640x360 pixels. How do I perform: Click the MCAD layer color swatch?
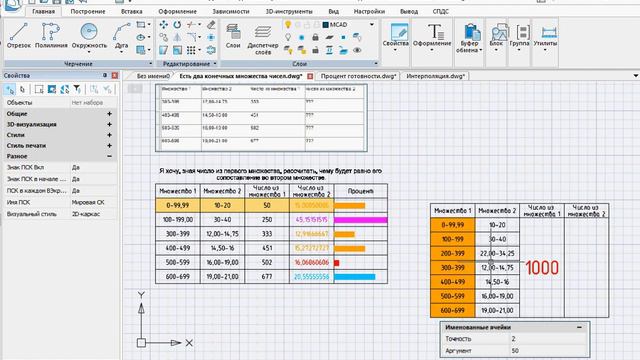pyautogui.click(x=325, y=25)
